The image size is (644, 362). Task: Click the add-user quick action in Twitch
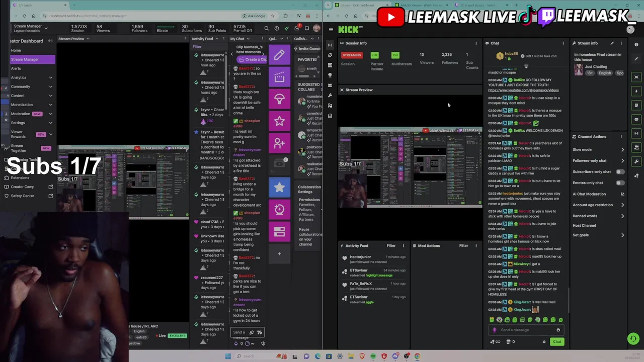(x=279, y=143)
